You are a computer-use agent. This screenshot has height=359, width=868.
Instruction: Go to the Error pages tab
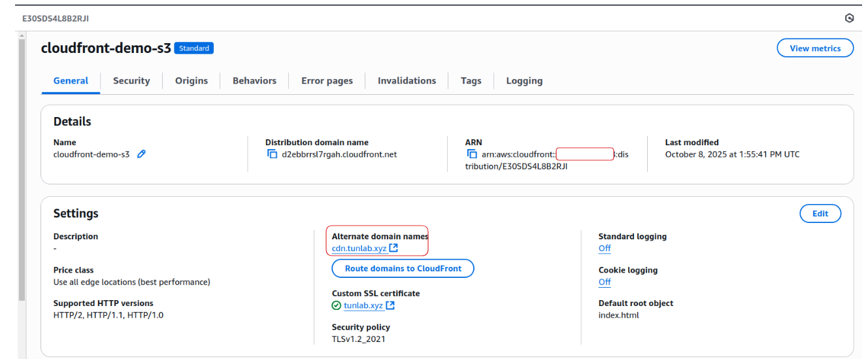pos(327,81)
